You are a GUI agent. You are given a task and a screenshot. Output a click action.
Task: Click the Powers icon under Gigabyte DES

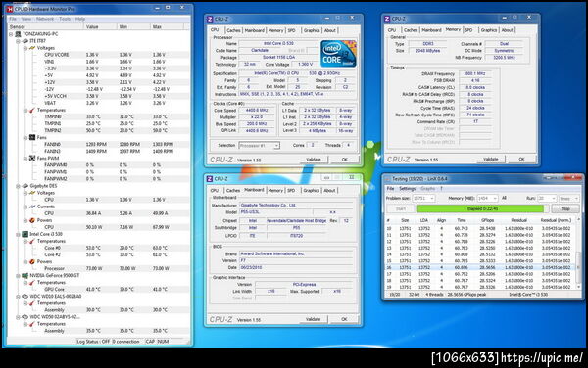click(32, 220)
